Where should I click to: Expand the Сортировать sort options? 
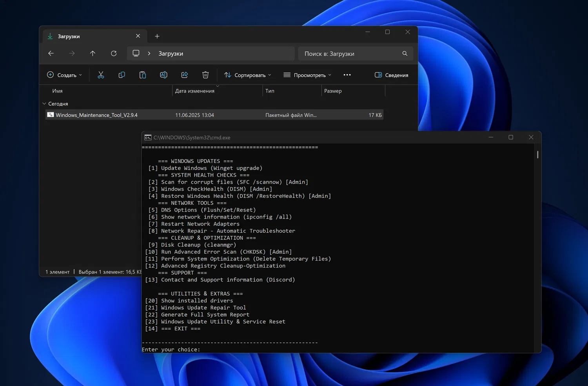pos(247,75)
